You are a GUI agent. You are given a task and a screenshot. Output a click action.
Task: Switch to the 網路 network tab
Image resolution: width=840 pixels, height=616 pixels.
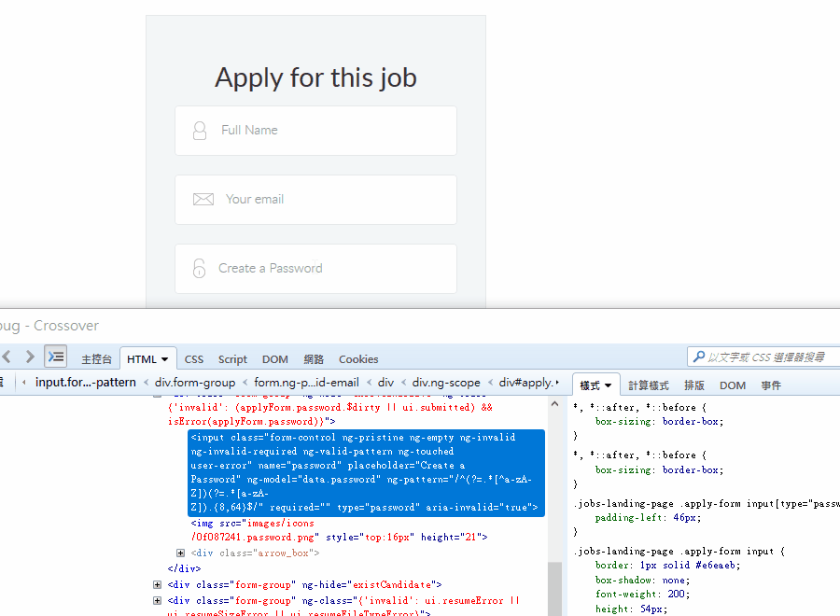click(314, 359)
